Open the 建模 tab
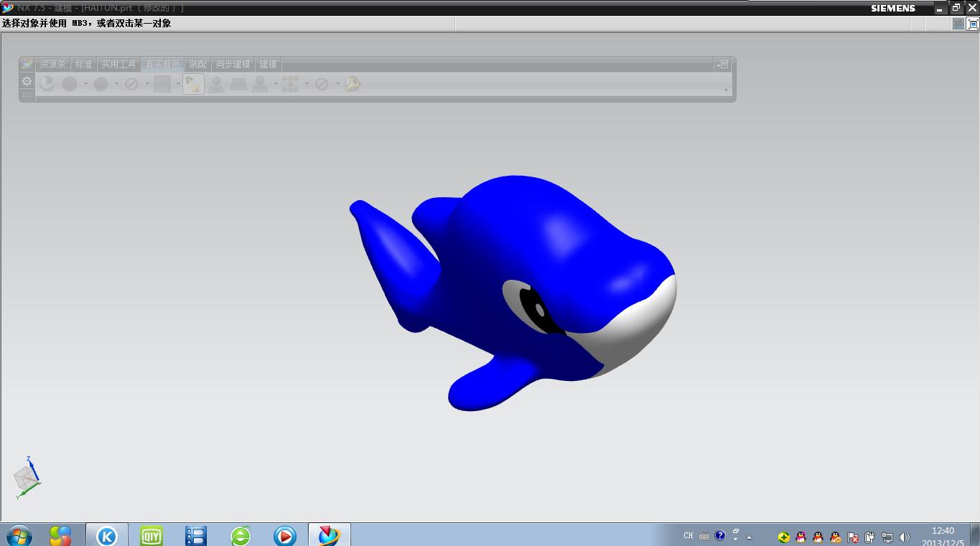 [268, 64]
